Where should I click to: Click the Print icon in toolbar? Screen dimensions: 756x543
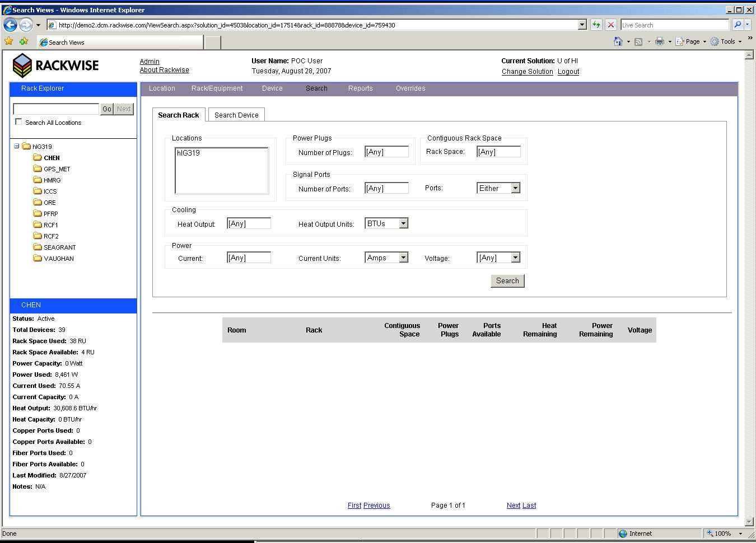(660, 41)
